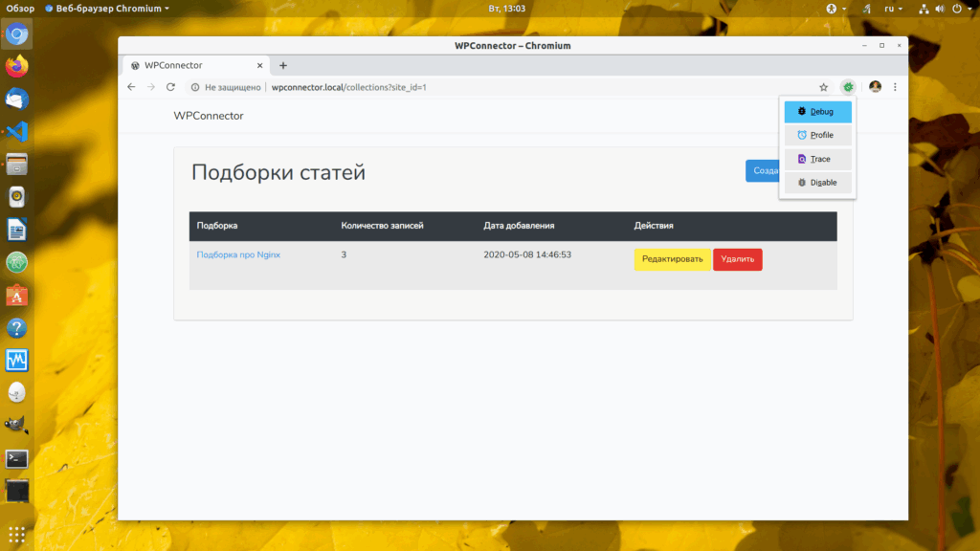Open Visual Studio Code from the dock
Image resolution: width=980 pixels, height=551 pixels.
[17, 132]
